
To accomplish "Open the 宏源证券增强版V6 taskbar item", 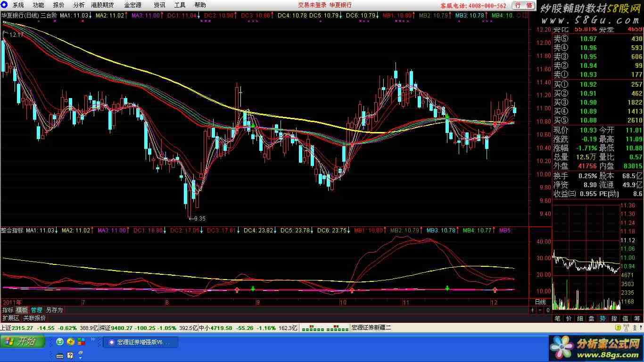I will tap(140, 342).
